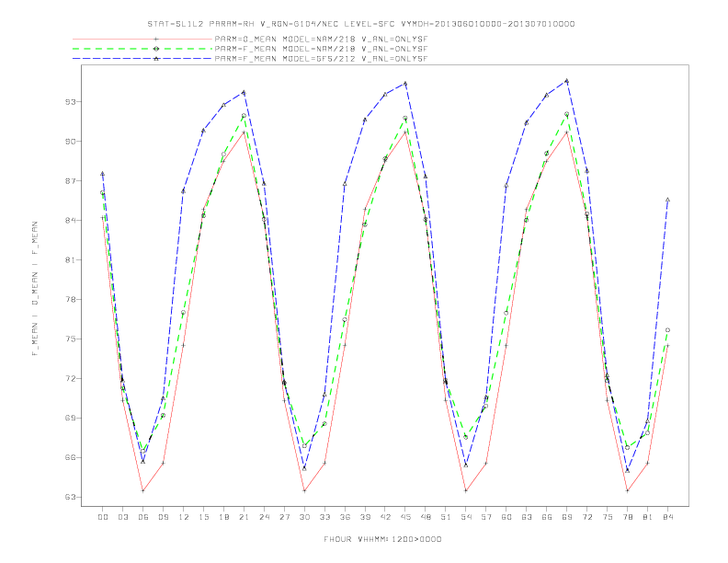Click the 93 tick on the vertical axis

point(71,101)
